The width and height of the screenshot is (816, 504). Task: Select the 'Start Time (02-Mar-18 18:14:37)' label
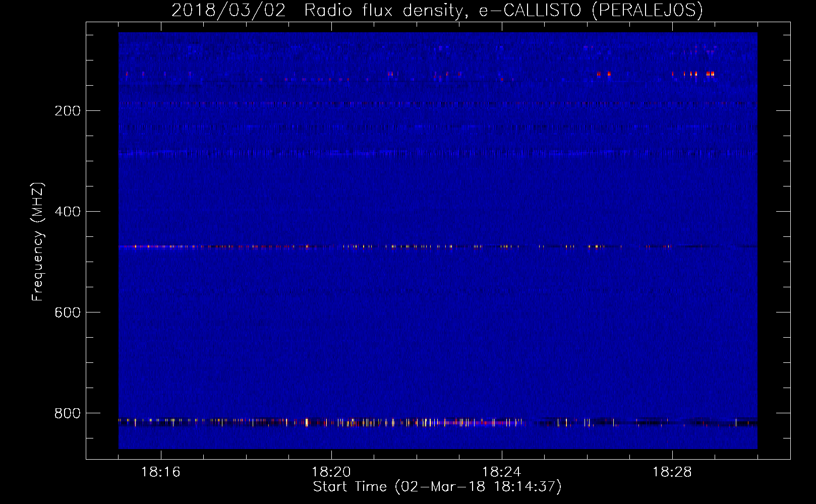point(437,487)
